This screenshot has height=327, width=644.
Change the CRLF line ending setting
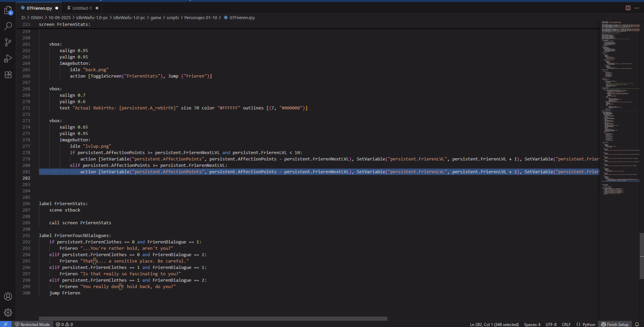pyautogui.click(x=566, y=324)
